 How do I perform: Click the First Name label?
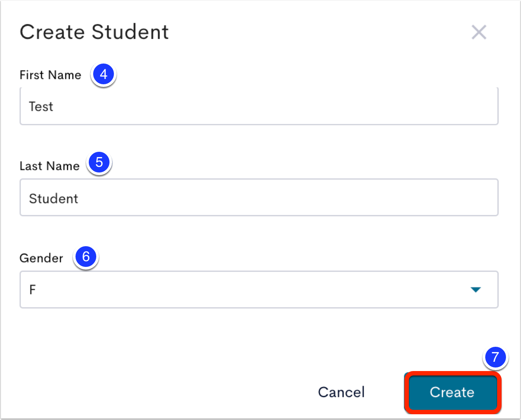(50, 75)
